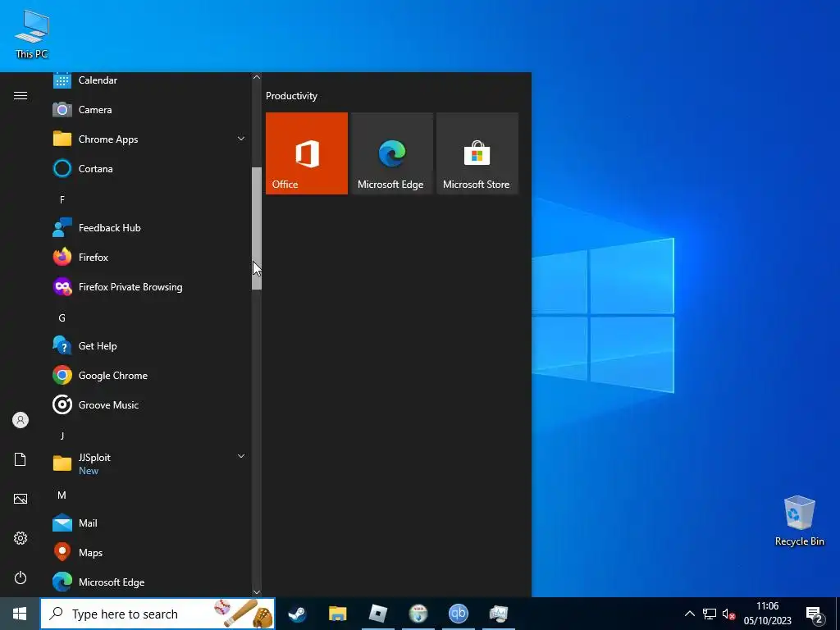This screenshot has height=630, width=840.
Task: Open Cortana from the app list
Action: coord(150,169)
